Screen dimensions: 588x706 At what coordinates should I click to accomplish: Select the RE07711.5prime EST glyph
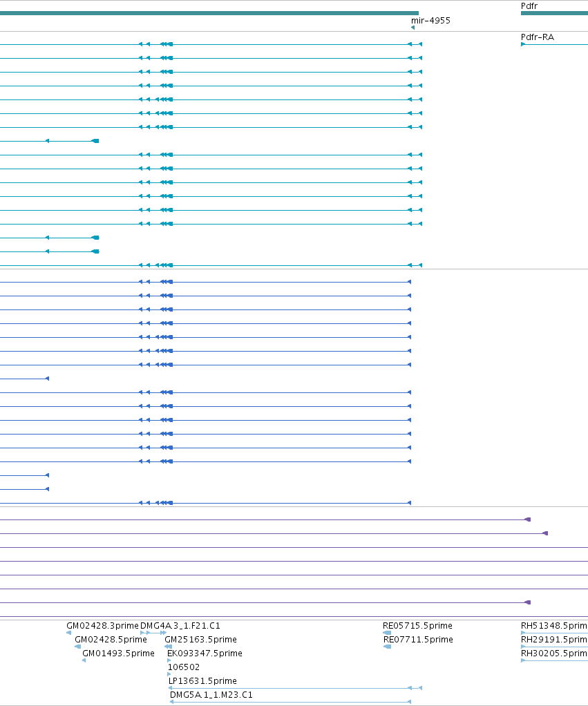tap(387, 647)
